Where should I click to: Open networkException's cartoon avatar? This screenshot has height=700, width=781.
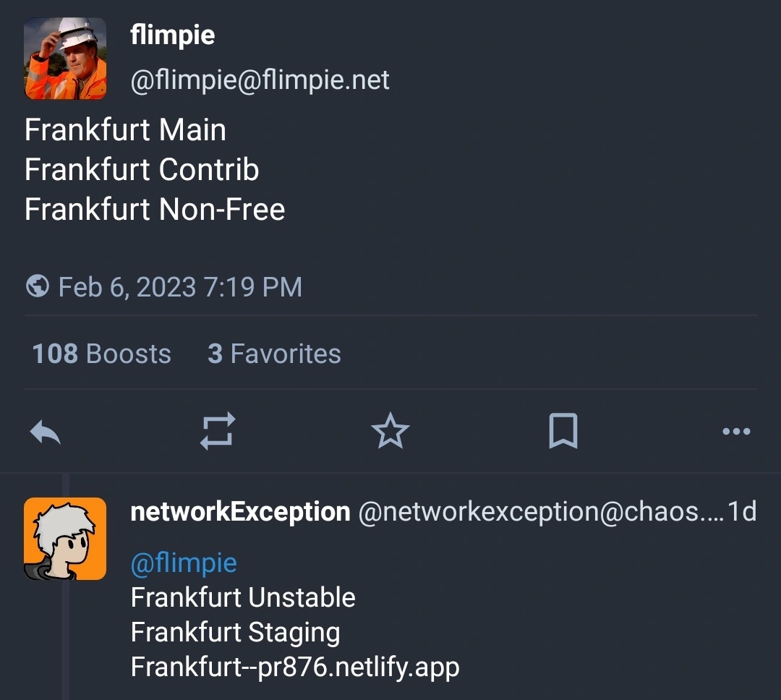tap(65, 539)
